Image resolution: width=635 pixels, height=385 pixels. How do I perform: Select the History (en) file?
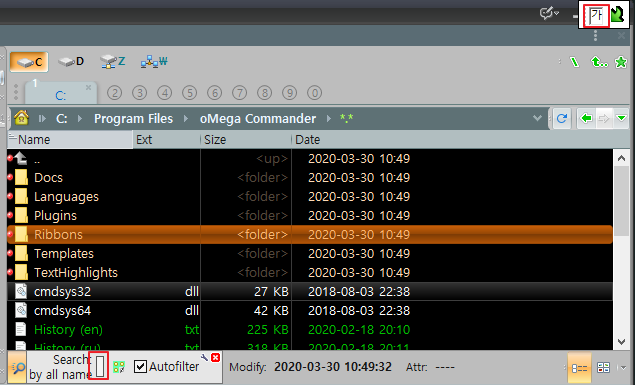[x=68, y=330]
